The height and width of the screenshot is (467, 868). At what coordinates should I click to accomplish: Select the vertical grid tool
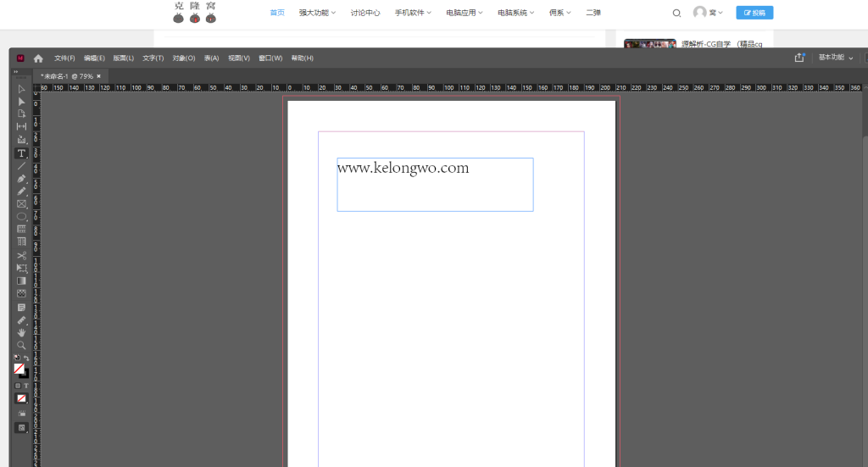(x=21, y=242)
